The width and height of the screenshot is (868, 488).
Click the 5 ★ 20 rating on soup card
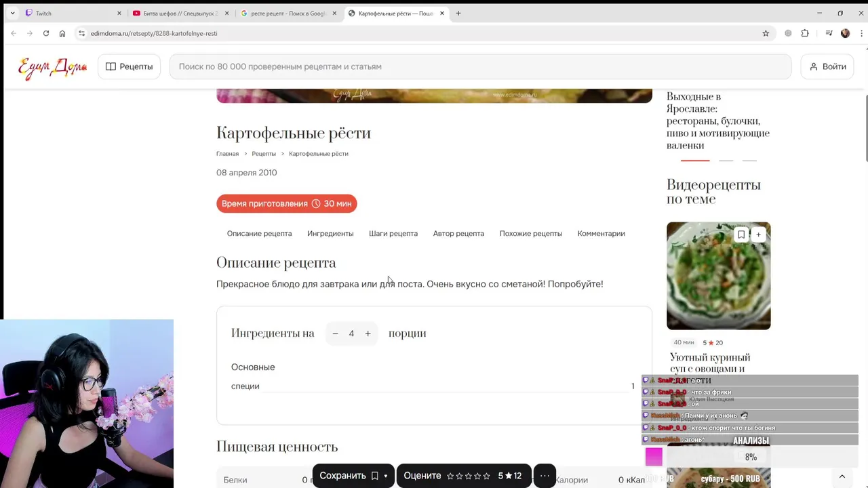click(713, 343)
